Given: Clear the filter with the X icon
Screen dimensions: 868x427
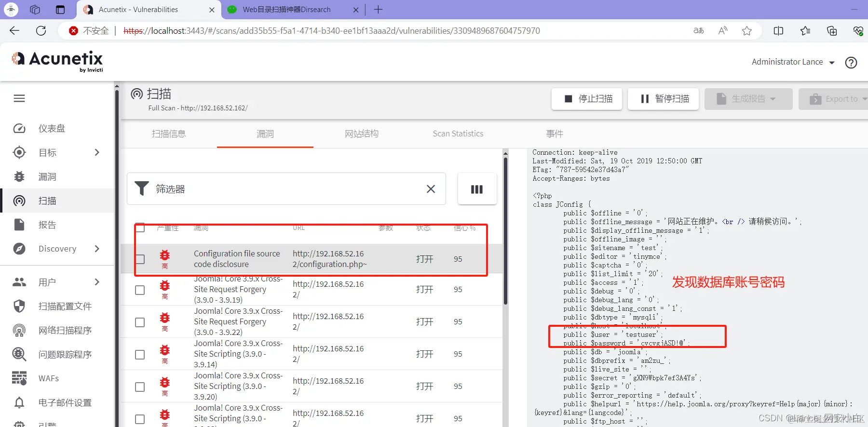Looking at the screenshot, I should point(431,189).
